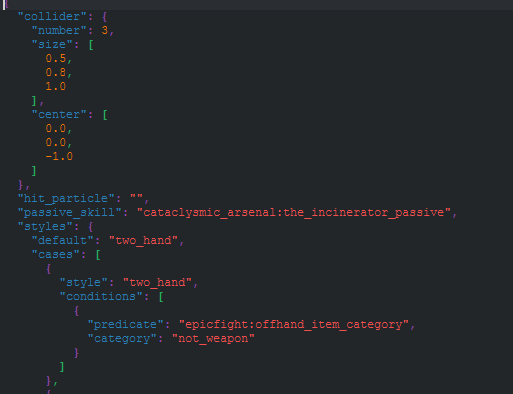
Task: Click the "cases" key
Action: pyautogui.click(x=56, y=254)
